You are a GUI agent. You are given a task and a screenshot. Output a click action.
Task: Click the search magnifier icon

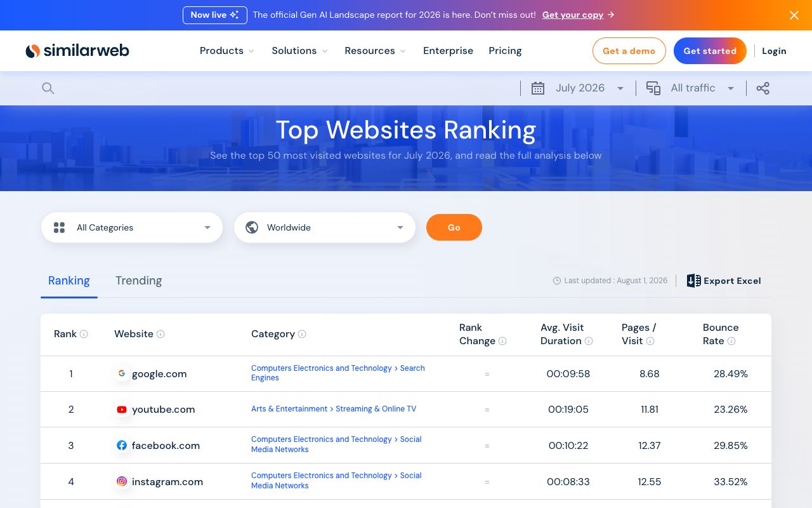pos(48,88)
